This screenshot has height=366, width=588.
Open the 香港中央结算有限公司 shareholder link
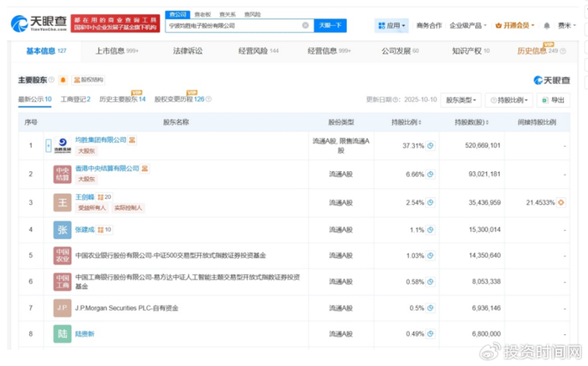[x=108, y=169]
